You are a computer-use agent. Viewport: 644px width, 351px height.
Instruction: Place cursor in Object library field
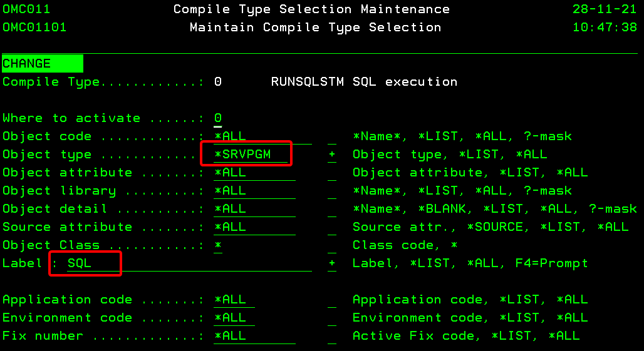[x=254, y=191]
